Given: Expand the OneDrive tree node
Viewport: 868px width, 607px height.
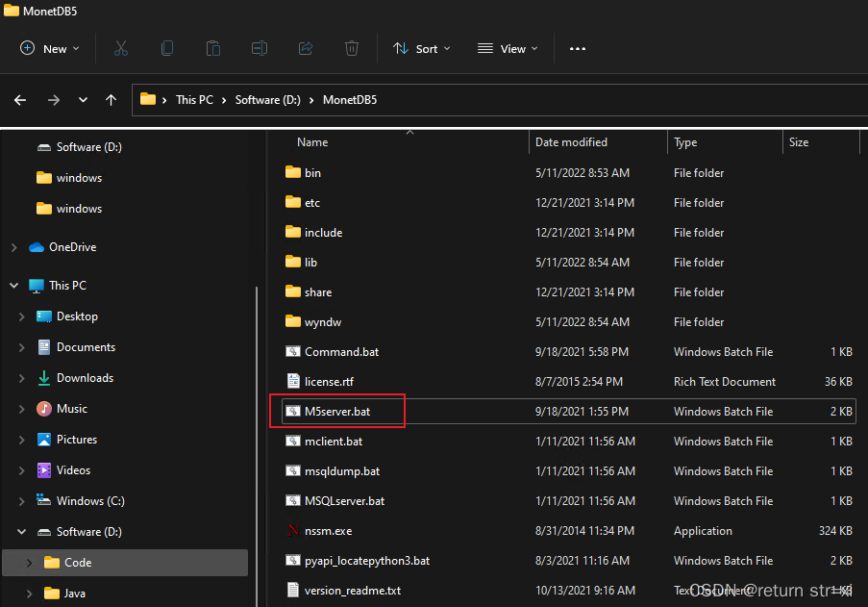Looking at the screenshot, I should pyautogui.click(x=13, y=247).
